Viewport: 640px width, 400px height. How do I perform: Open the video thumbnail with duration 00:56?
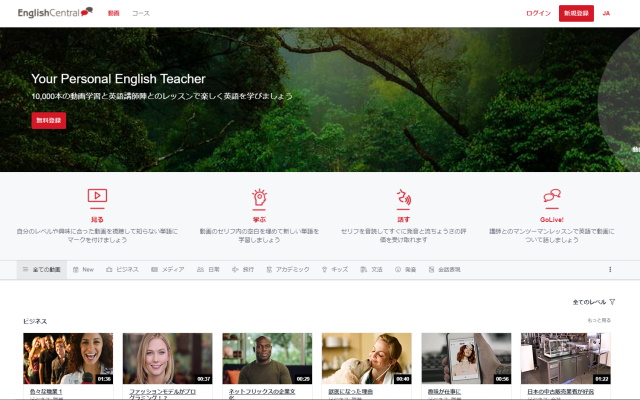tap(467, 358)
